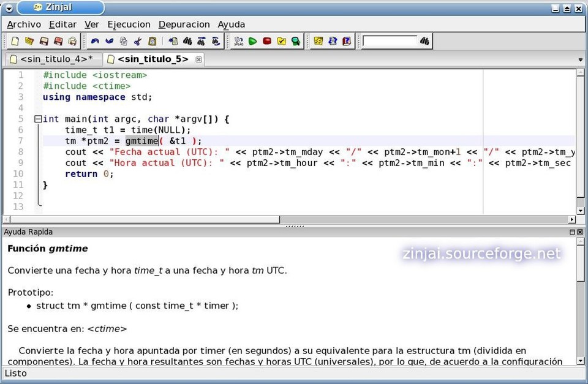Stop execution using the red stop icon
The image size is (588, 384).
pyautogui.click(x=266, y=41)
